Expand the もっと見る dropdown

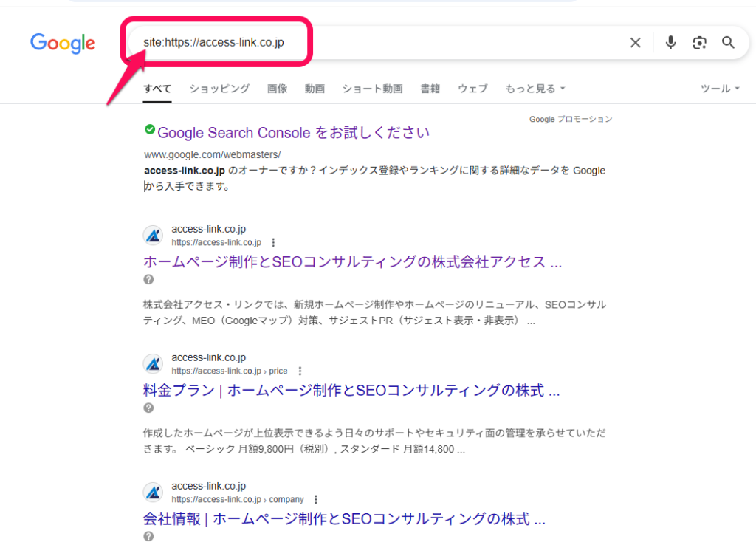click(x=535, y=89)
